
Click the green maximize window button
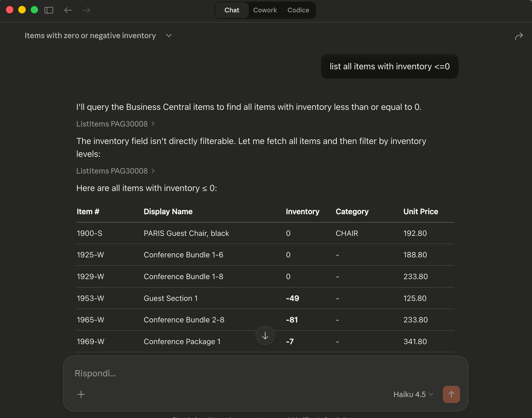click(x=34, y=10)
